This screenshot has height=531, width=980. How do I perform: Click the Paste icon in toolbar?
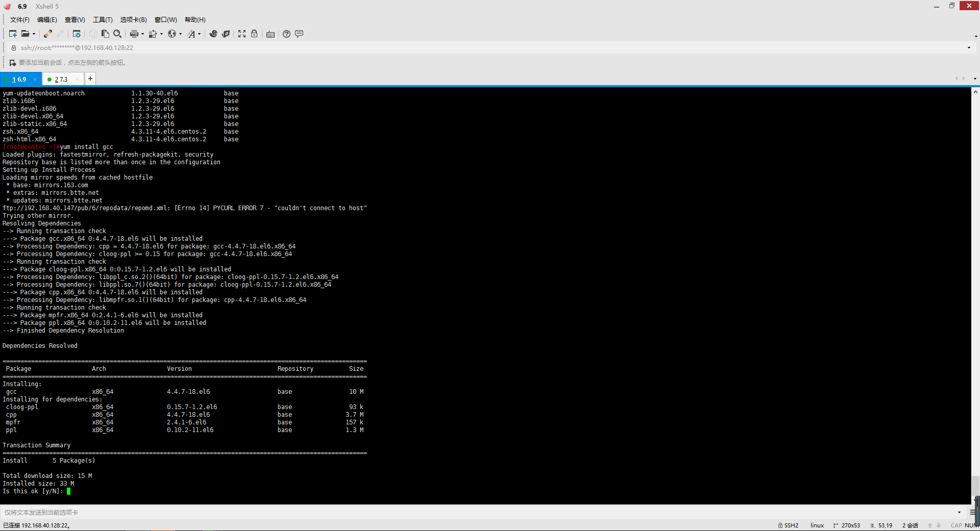click(105, 34)
